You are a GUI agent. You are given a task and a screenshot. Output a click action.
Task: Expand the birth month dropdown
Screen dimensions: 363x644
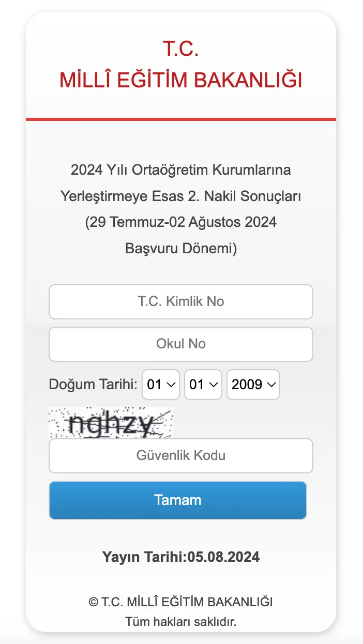pyautogui.click(x=203, y=385)
